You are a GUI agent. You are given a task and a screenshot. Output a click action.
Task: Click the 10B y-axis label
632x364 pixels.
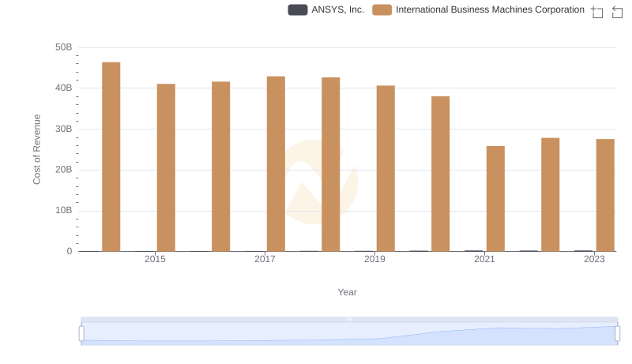click(64, 210)
